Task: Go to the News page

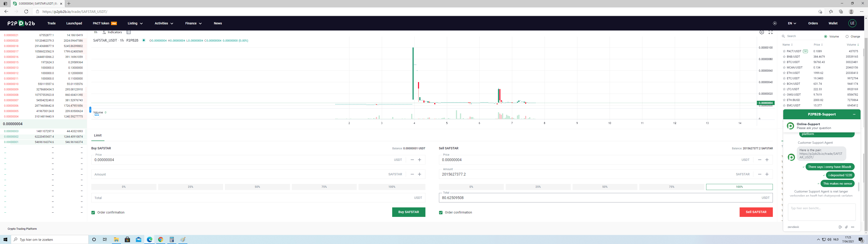Action: 218,23
